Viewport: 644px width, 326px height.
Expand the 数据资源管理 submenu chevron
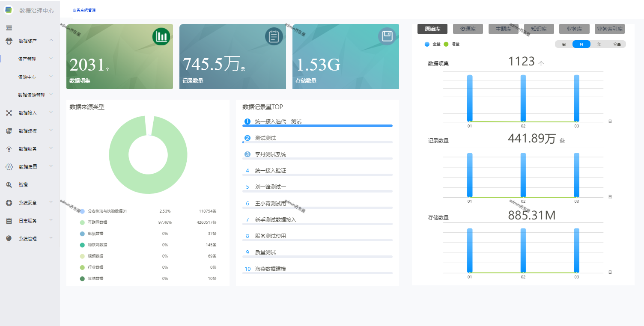pos(51,95)
